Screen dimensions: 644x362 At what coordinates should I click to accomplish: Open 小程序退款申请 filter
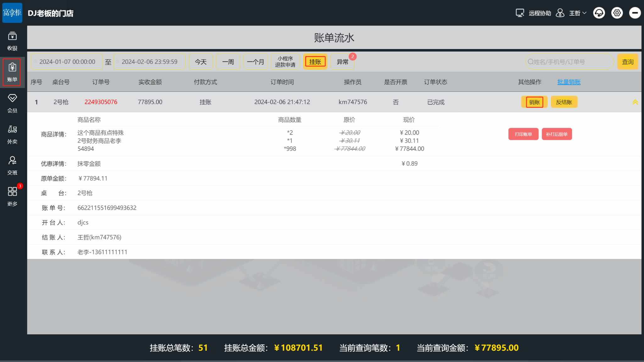click(285, 62)
